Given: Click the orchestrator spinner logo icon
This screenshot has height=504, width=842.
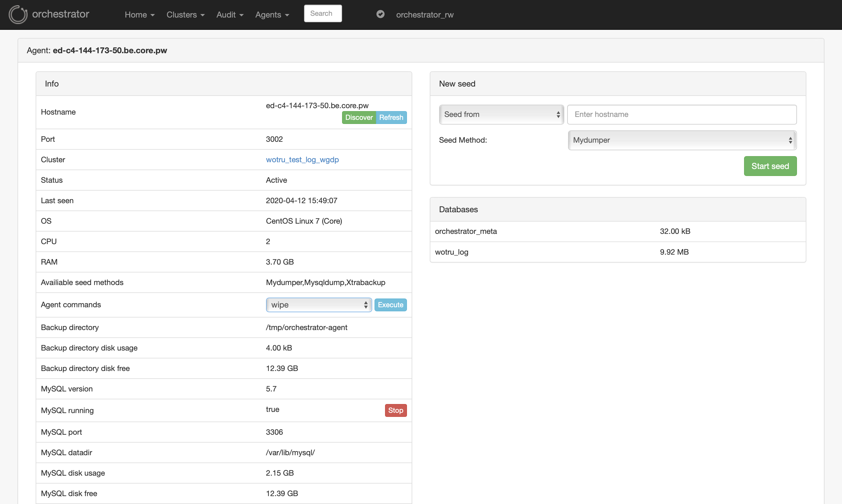Looking at the screenshot, I should click(18, 14).
